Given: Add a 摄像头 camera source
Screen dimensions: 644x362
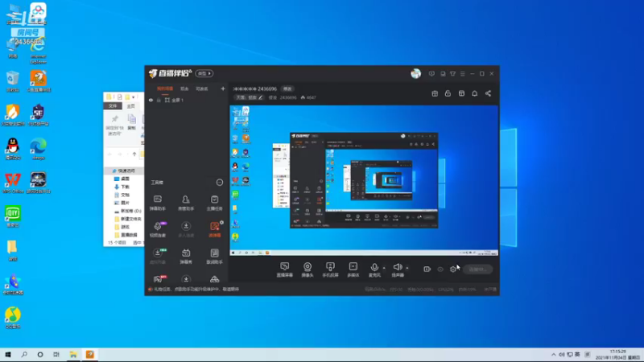Looking at the screenshot, I should pos(308,269).
